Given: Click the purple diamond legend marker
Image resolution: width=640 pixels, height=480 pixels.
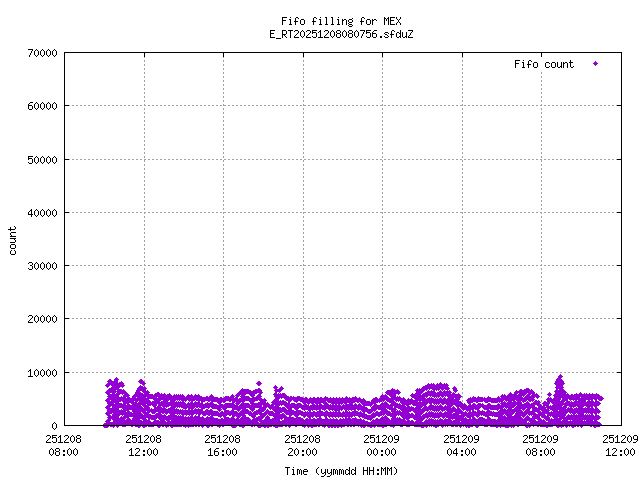Looking at the screenshot, I should click(x=596, y=64).
